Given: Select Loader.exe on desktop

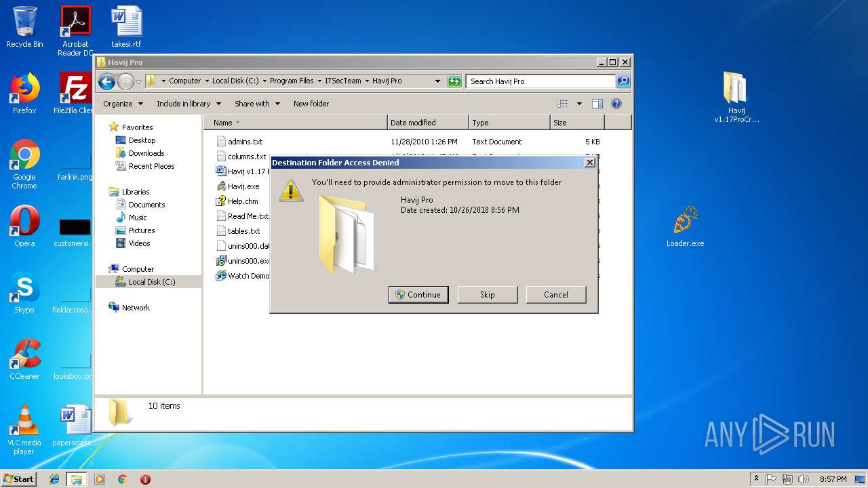Looking at the screenshot, I should [x=685, y=226].
